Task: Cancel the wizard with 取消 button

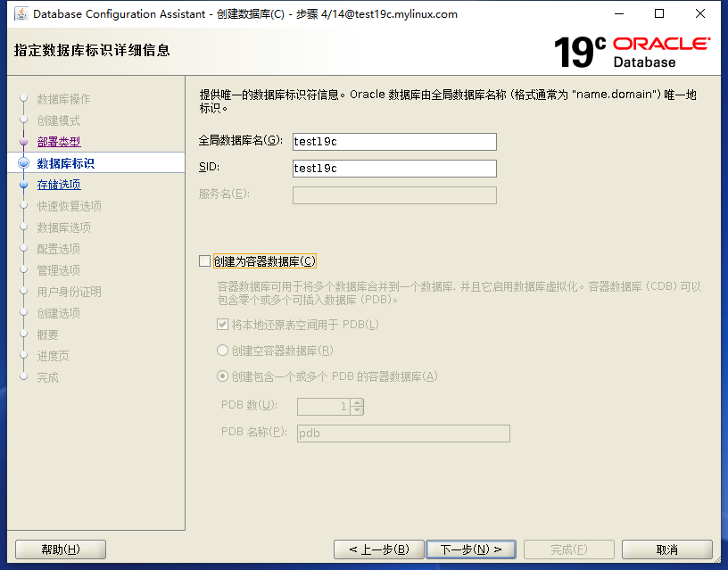Action: pos(667,549)
